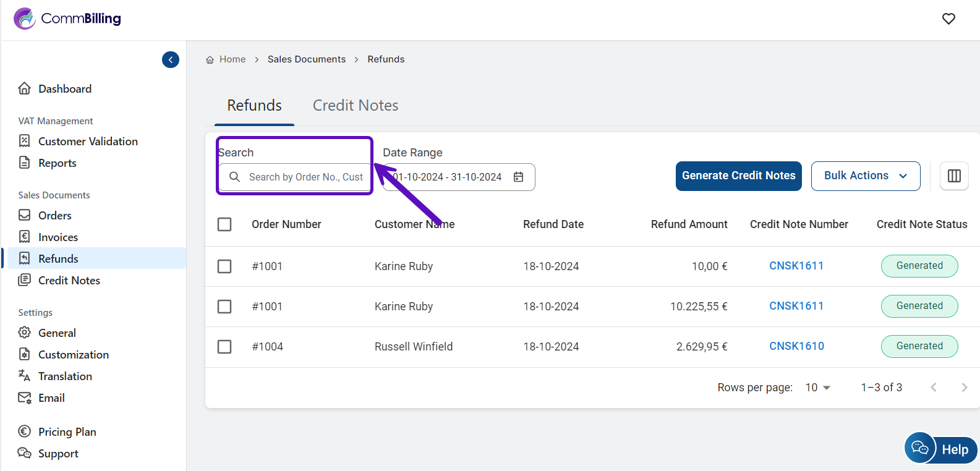Screen dimensions: 980x471
Task: Go to Translation settings
Action: click(x=65, y=376)
